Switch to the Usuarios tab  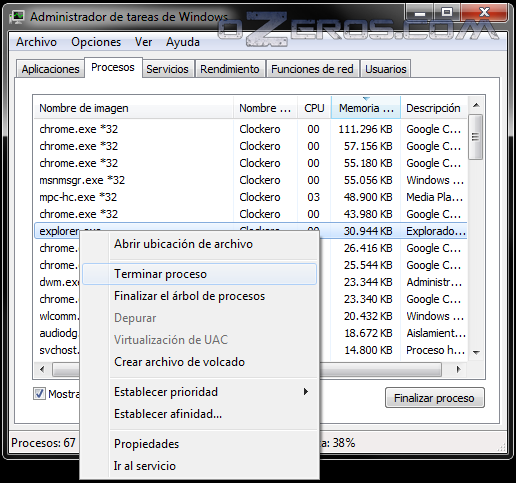pos(386,69)
